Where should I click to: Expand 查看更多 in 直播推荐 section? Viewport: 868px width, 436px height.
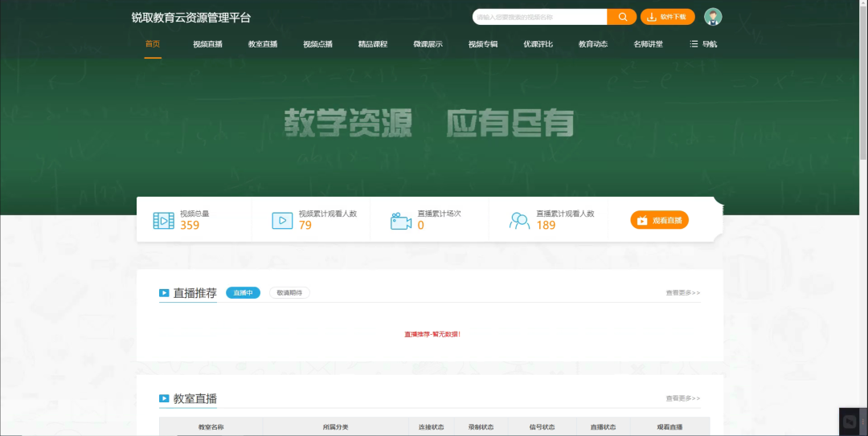point(682,293)
